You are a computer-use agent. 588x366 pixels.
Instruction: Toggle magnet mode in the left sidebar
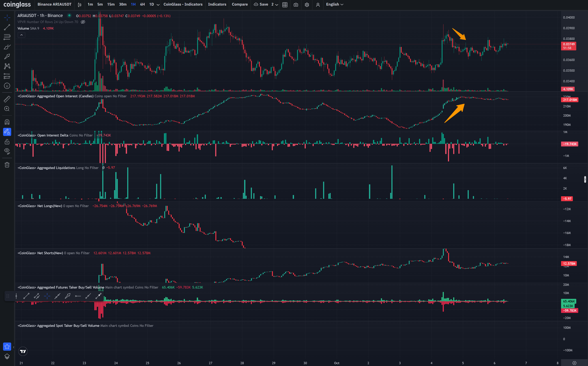click(7, 122)
